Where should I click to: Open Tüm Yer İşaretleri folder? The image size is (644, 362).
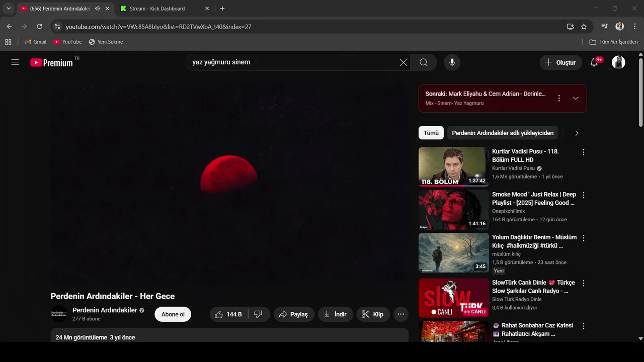tap(614, 42)
